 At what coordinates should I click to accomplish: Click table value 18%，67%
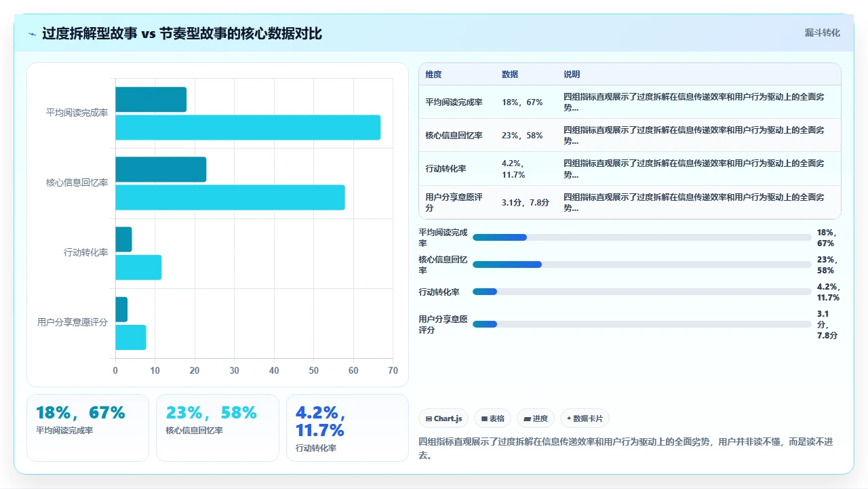pos(522,102)
